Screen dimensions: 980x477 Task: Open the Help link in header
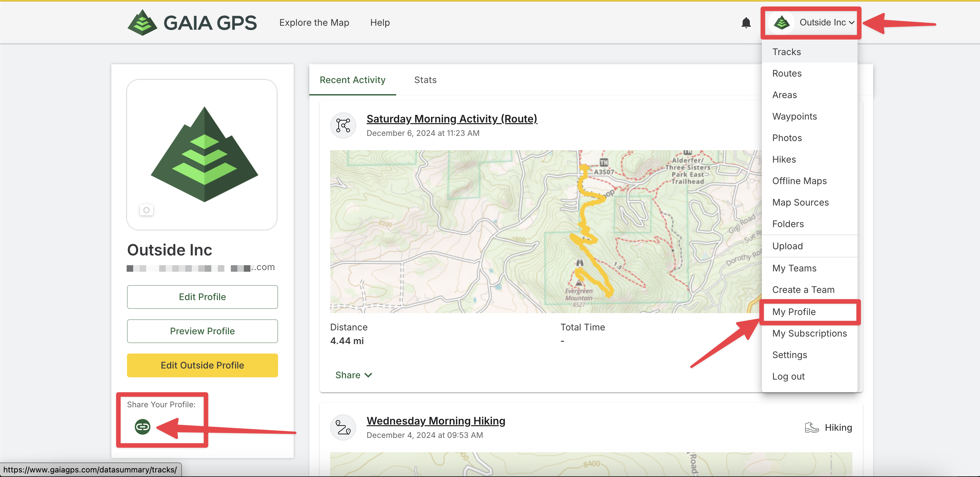380,22
